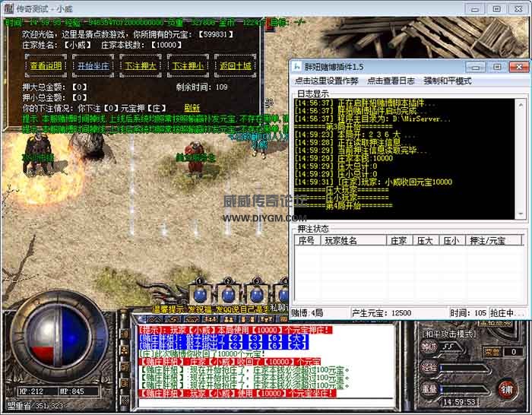Viewport: 532px width, 415px height.
Task: Click the 和平攻击模式 attack mode label
Action: click(449, 334)
